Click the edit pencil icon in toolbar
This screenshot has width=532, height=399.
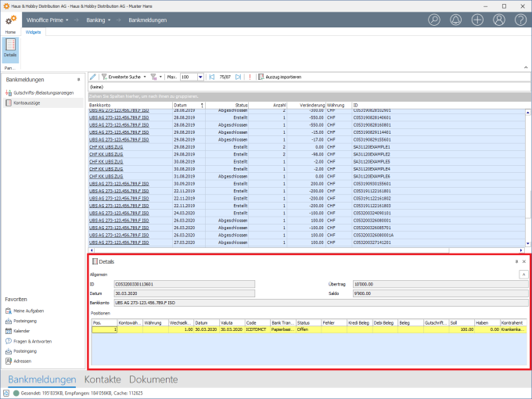[x=93, y=77]
